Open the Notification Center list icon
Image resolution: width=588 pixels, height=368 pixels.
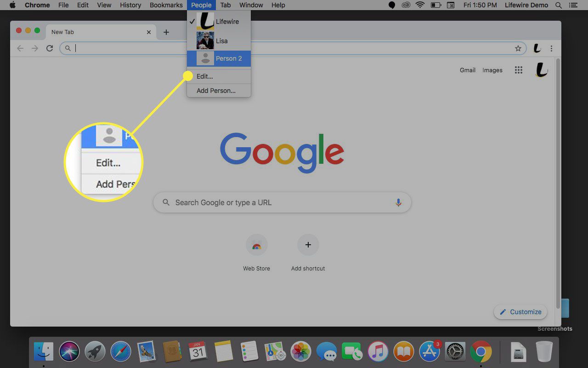(x=573, y=5)
